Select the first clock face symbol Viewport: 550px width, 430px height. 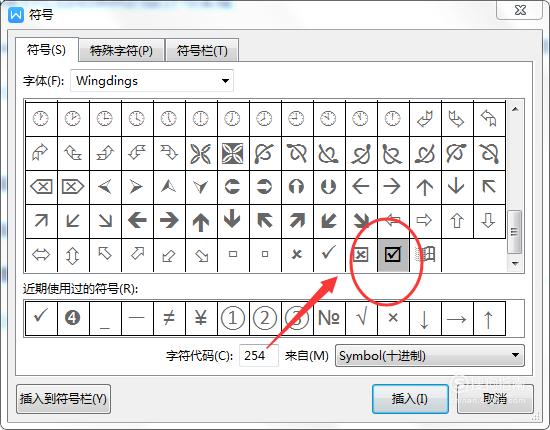click(41, 118)
